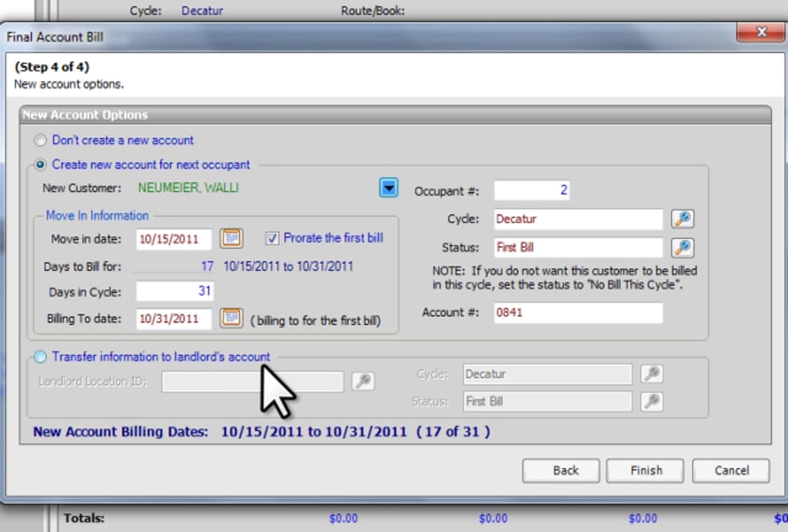Click the Status field showing First Bill
The width and height of the screenshot is (788, 532).
(x=579, y=247)
